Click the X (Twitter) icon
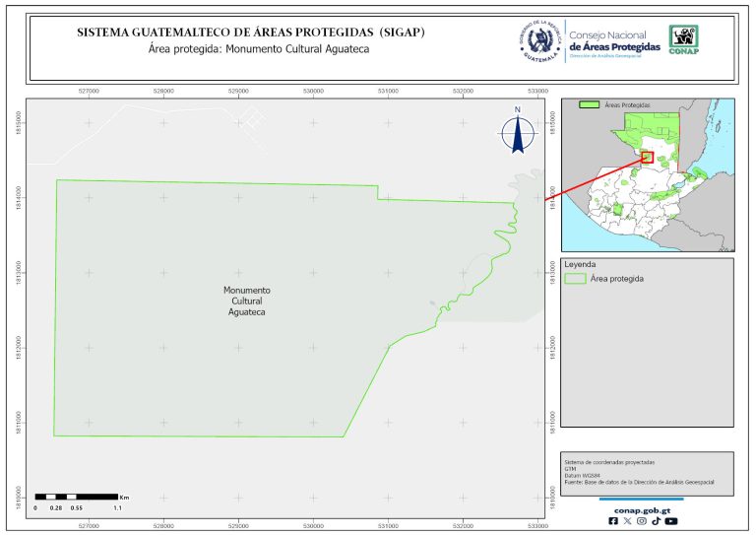 point(628,520)
